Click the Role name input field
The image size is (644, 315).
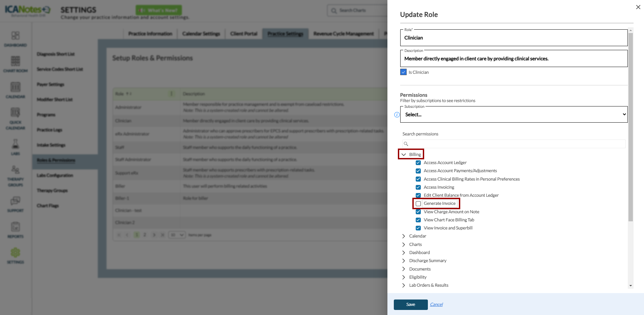(514, 38)
